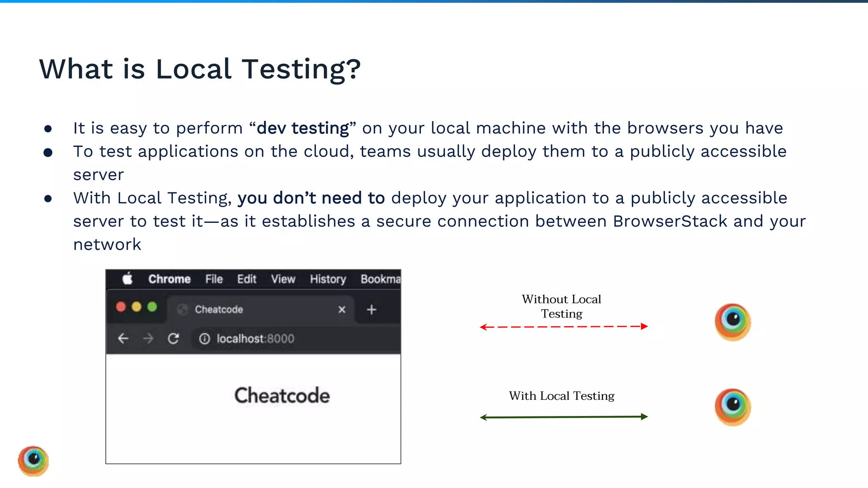Click the 'What is Local Testing?' title
This screenshot has height=488, width=868.
point(200,69)
